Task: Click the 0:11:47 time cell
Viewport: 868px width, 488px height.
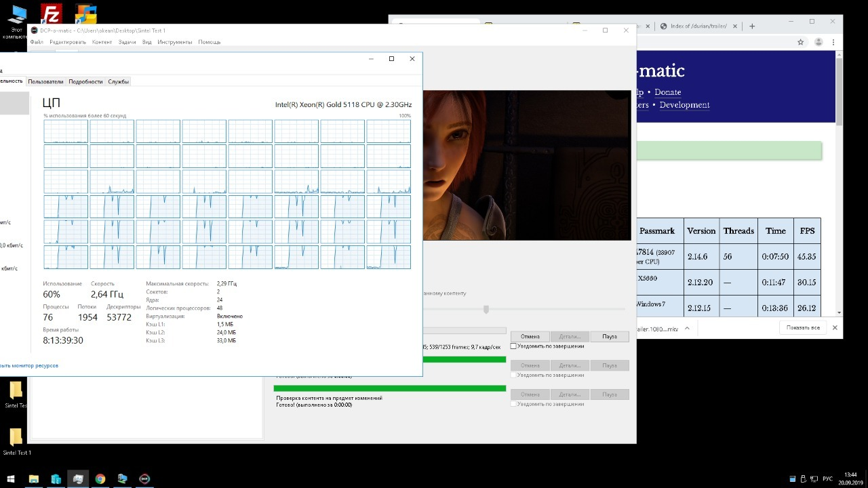Action: [x=776, y=283]
